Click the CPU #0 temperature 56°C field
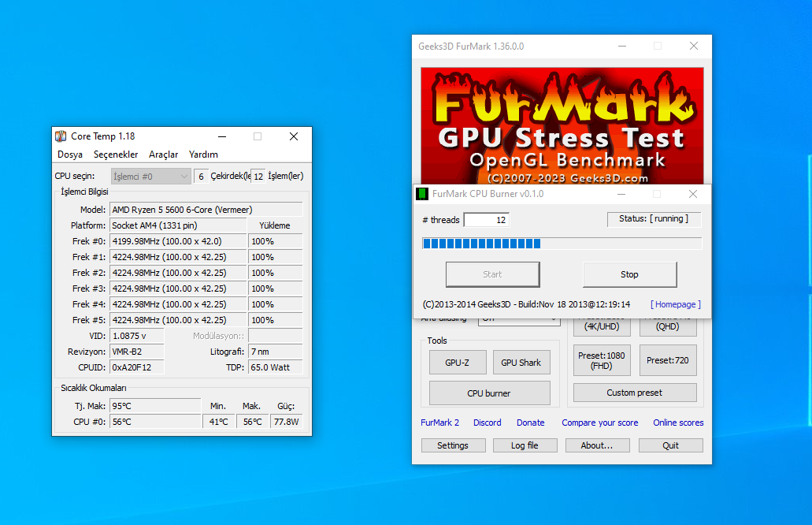Screen dimensions: 812x525 (x=155, y=422)
